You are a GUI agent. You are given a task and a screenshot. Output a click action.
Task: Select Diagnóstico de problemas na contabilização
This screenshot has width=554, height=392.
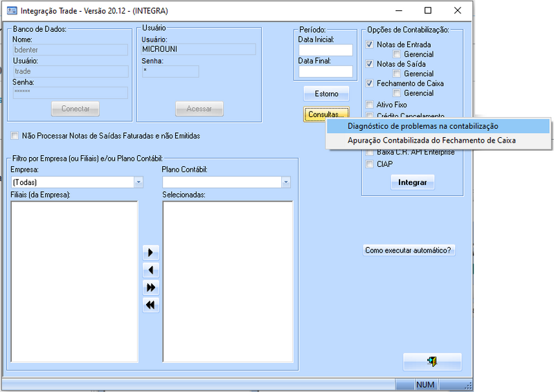[438, 126]
